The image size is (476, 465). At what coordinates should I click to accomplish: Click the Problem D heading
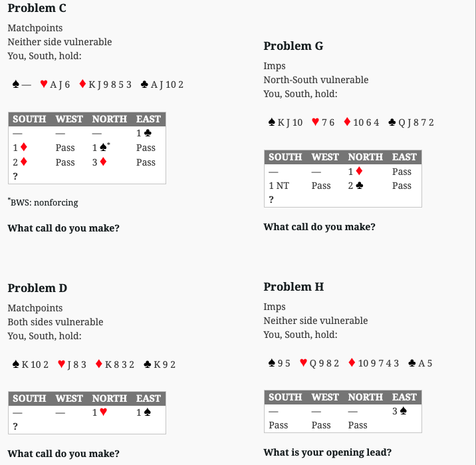37,288
